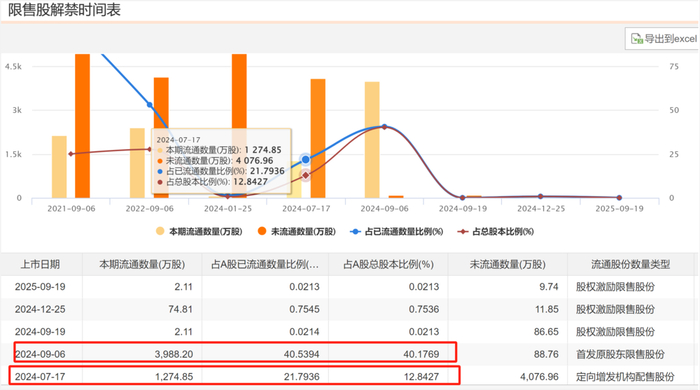
Task: Toggle the 本期流通数量(万股) legend series
Action: click(x=199, y=231)
